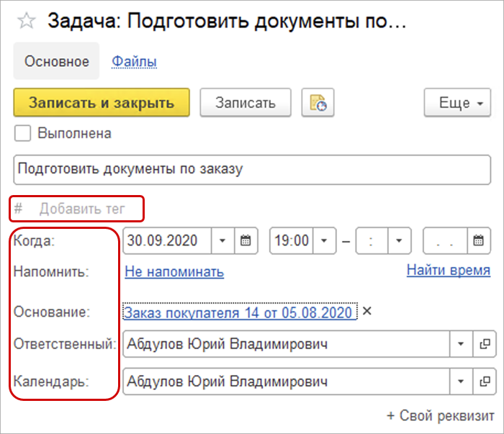Clear the Основание link with X

click(366, 312)
